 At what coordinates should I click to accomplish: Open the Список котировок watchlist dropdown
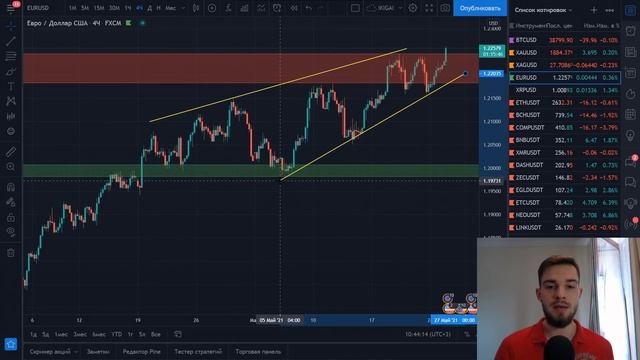click(x=543, y=10)
